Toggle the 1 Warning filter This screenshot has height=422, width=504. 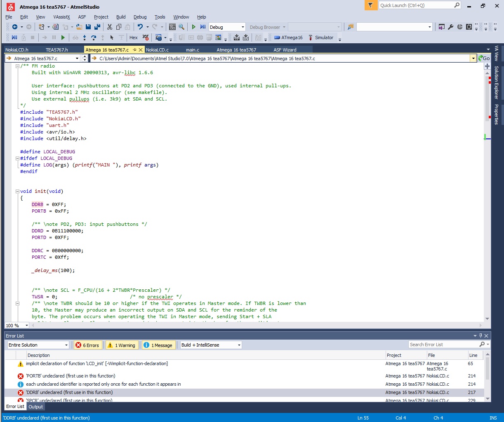[x=122, y=345]
